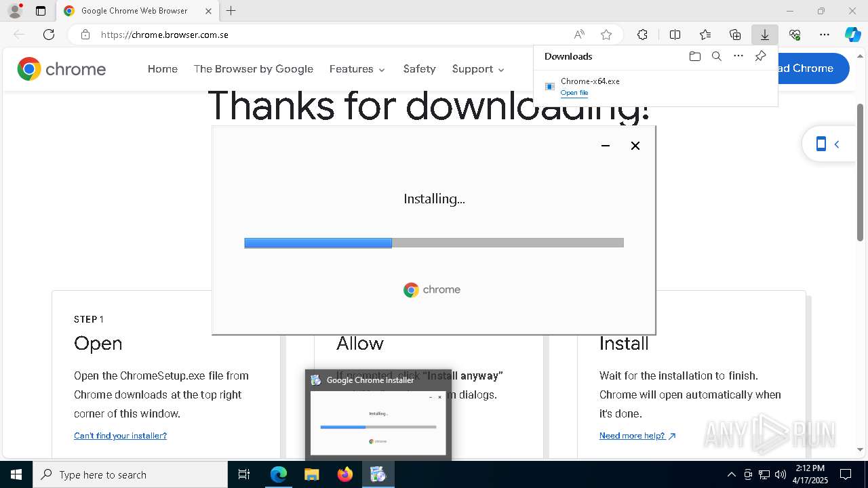Expand the mobile device side panel
This screenshot has width=868, height=488.
click(x=828, y=144)
